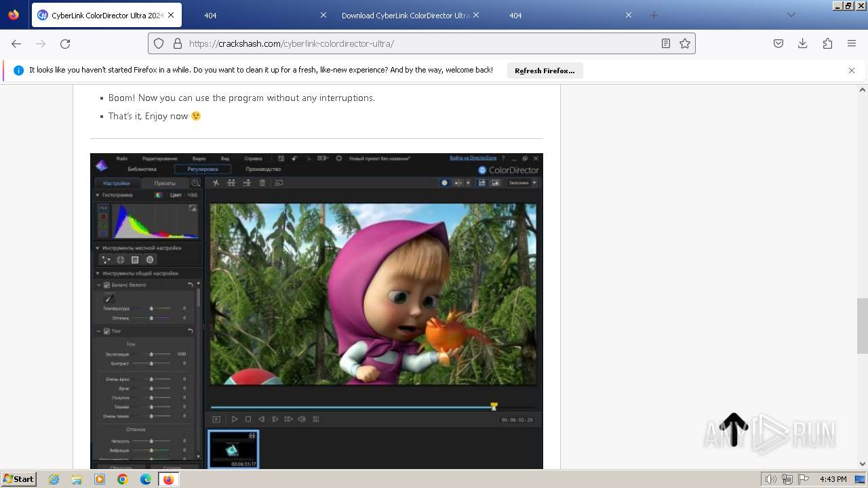
Task: Toggle the RGB histogram channel button
Action: pos(103,208)
